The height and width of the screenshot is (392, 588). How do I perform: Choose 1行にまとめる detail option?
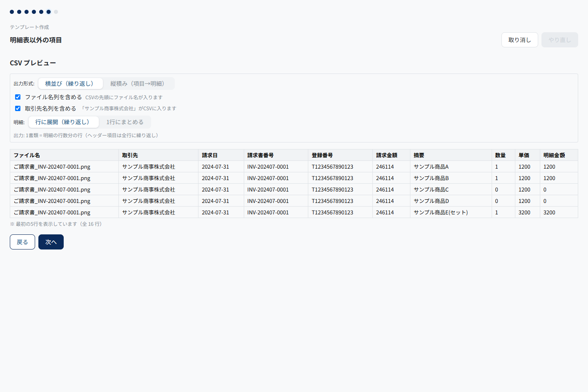pyautogui.click(x=125, y=122)
